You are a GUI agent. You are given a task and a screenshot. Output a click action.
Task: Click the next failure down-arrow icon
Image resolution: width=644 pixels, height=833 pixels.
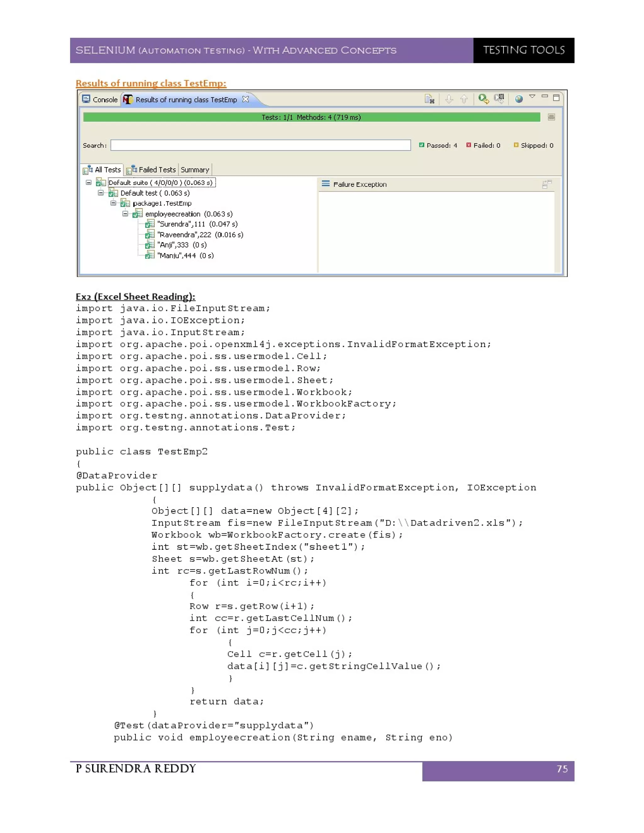[x=449, y=99]
